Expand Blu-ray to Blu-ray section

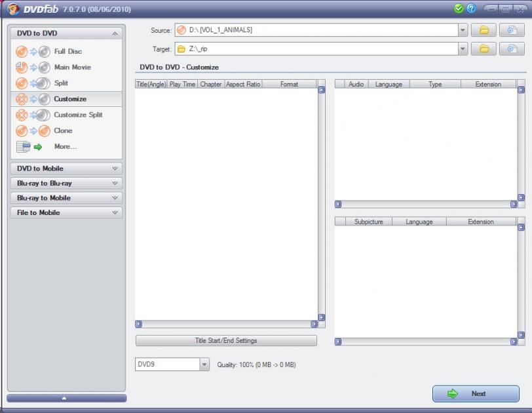(66, 184)
